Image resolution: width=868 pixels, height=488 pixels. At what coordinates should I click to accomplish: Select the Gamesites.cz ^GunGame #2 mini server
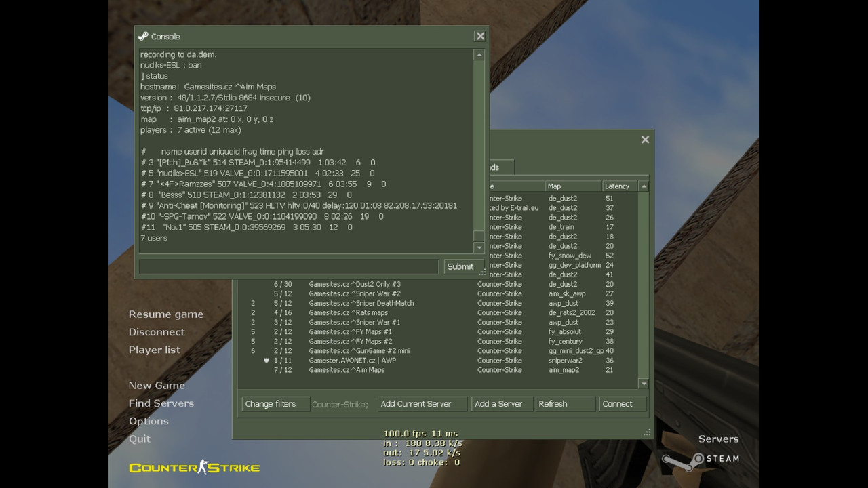[x=437, y=350]
